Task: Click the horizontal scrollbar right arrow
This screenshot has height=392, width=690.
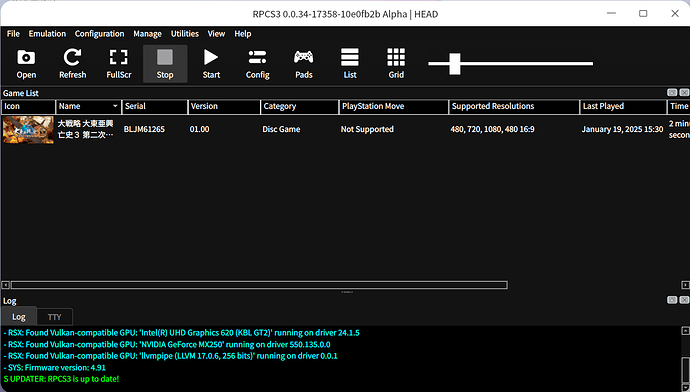Action: click(685, 285)
